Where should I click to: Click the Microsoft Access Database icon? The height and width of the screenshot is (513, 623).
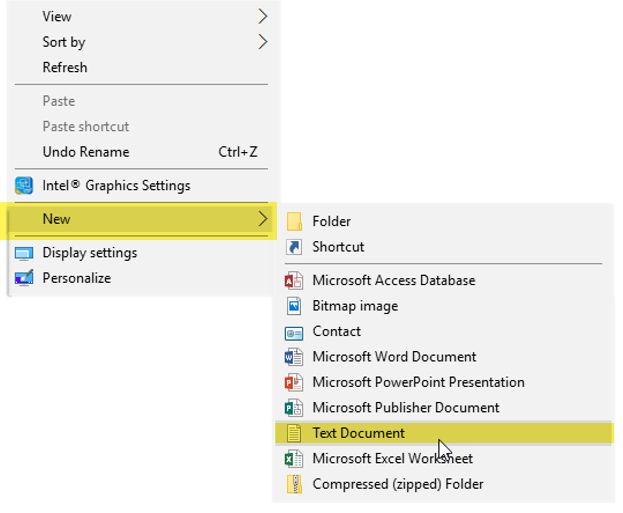tap(294, 281)
